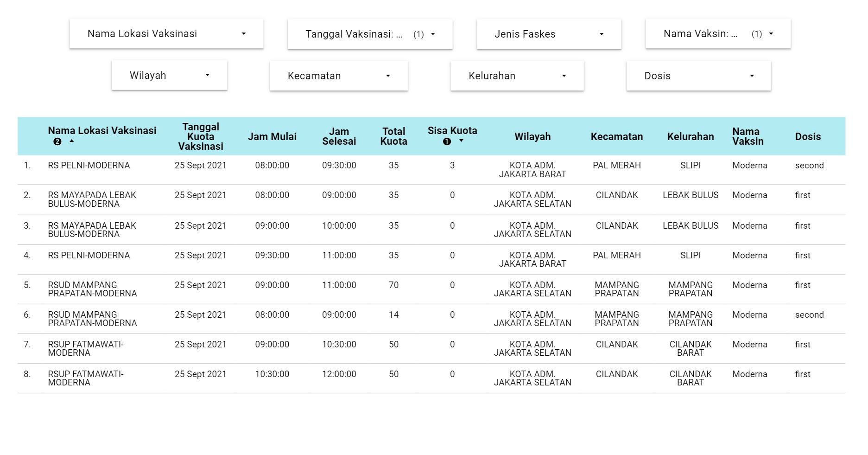Click SLIPI kelurahan in row 4
Screen dimensions: 868x455
point(691,256)
